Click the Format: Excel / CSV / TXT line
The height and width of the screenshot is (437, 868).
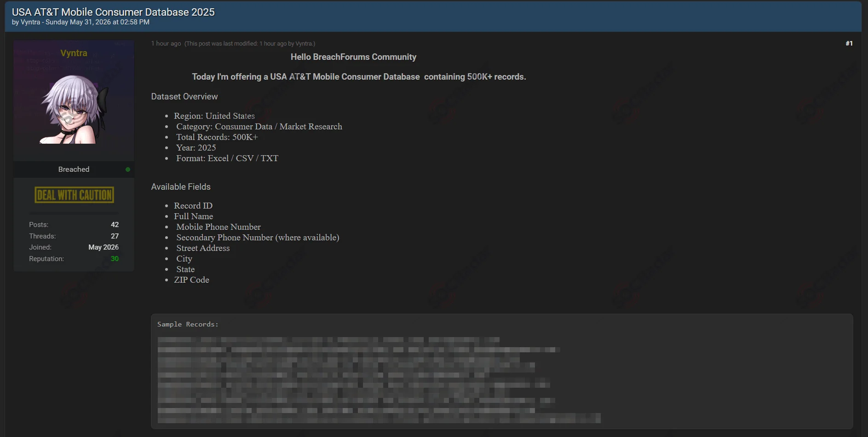point(227,158)
